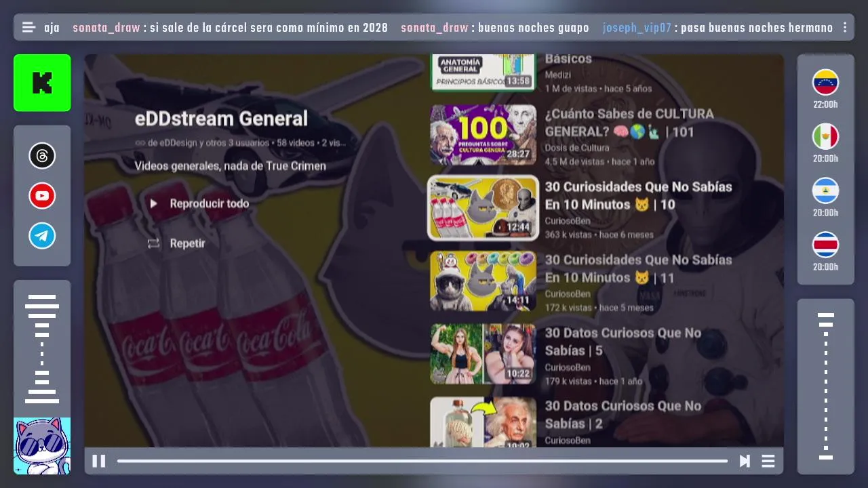Click Reproducir todo button
The height and width of the screenshot is (488, 868).
(199, 203)
